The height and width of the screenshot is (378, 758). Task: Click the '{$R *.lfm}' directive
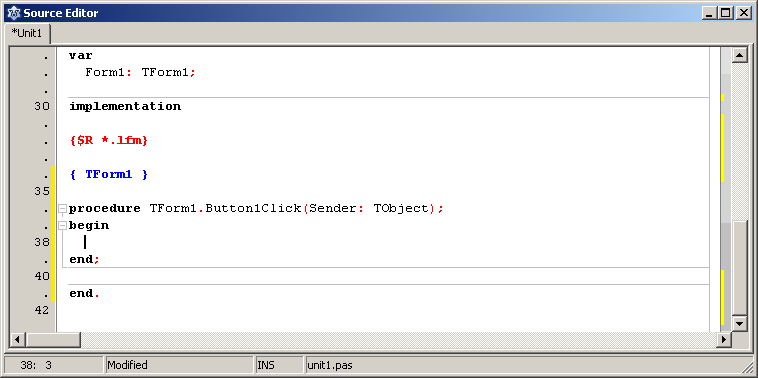[109, 141]
